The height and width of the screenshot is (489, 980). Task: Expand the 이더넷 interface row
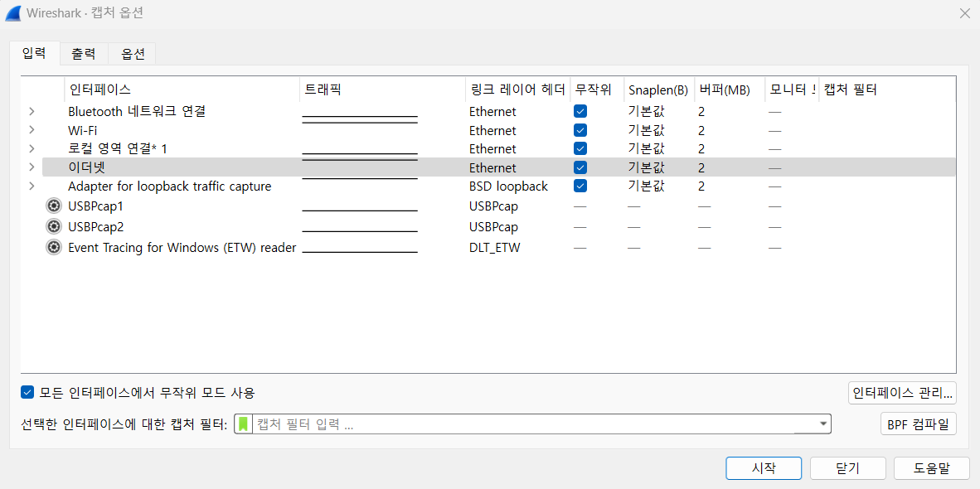(x=32, y=167)
